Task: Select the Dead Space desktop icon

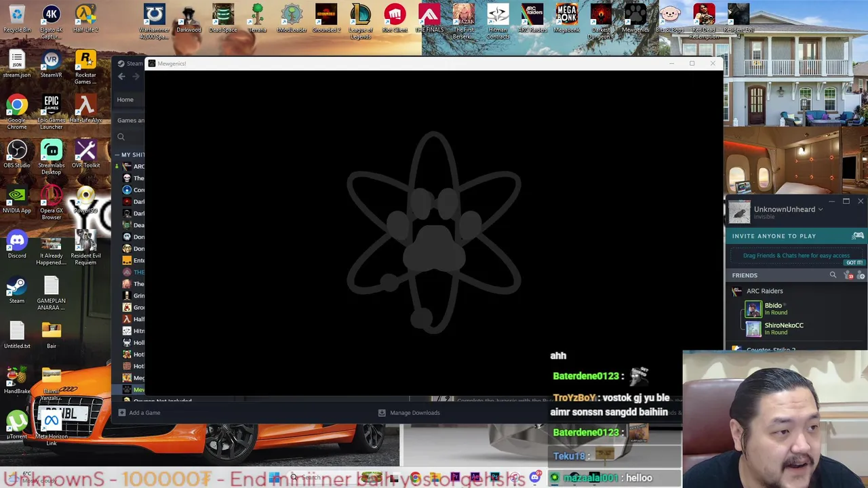Action: coord(223,19)
